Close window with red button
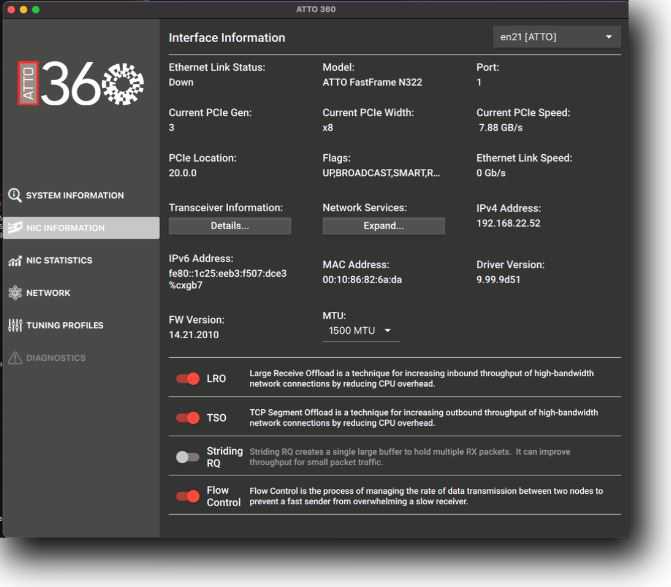Viewport: 671px width, 587px height. 12,9
